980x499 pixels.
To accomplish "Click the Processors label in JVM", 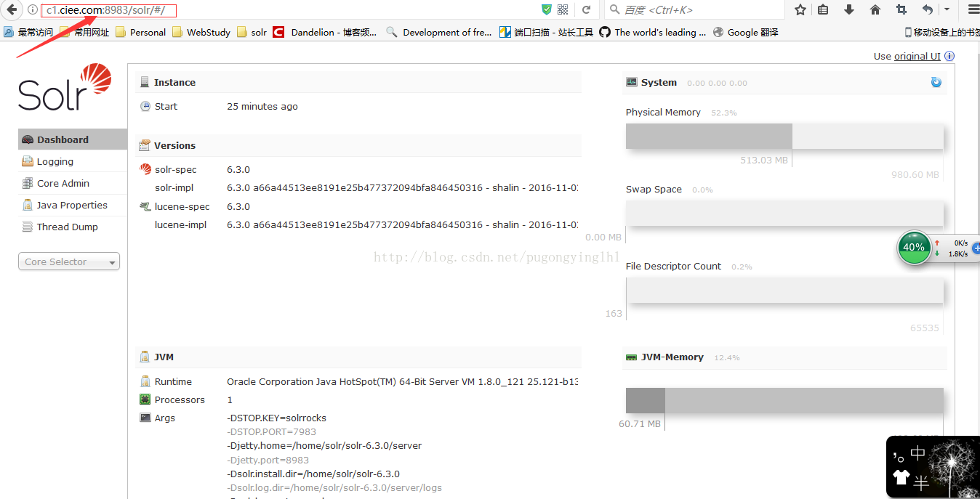I will coord(180,399).
